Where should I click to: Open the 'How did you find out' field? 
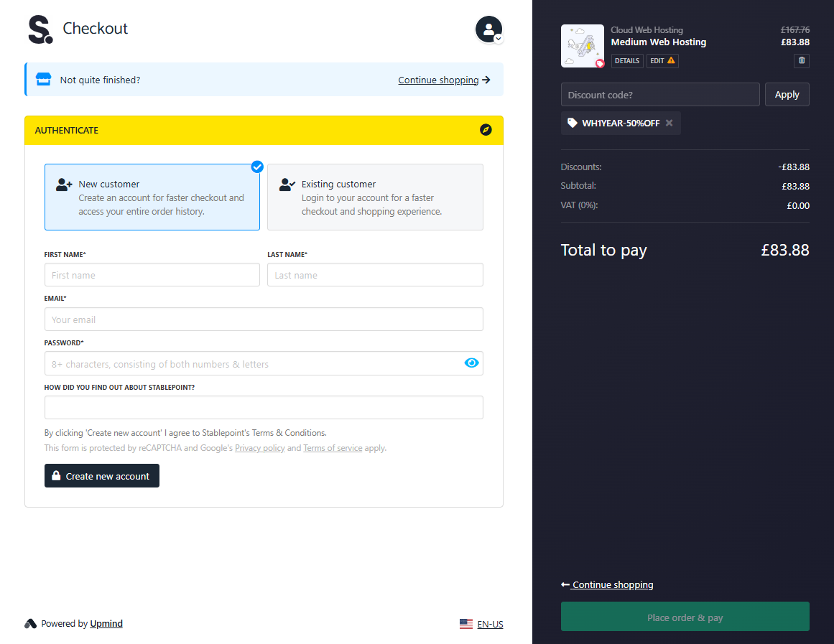click(264, 407)
